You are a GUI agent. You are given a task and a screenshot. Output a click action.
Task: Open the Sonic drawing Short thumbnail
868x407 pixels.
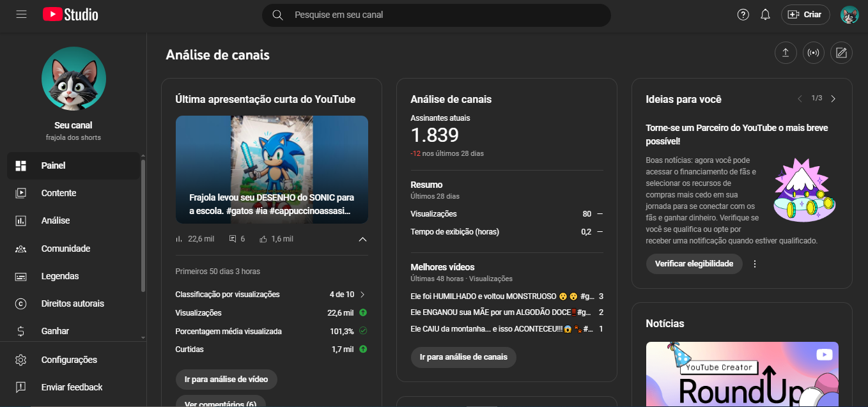coord(272,169)
